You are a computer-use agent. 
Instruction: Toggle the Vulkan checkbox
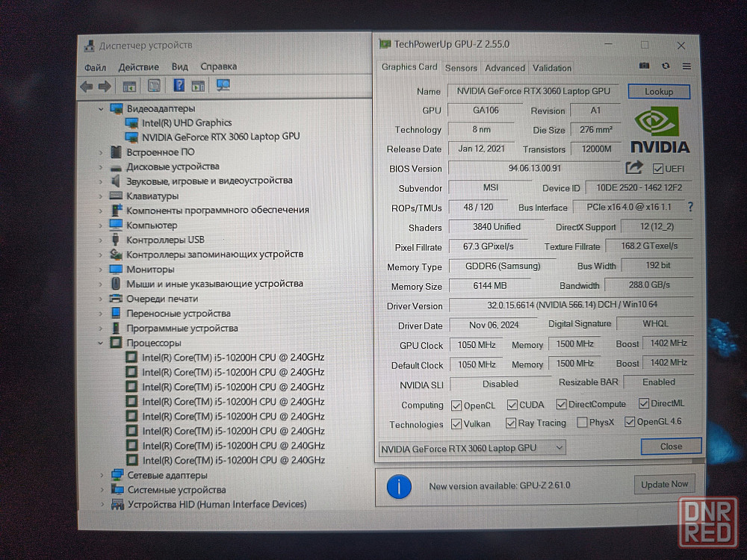tap(456, 424)
